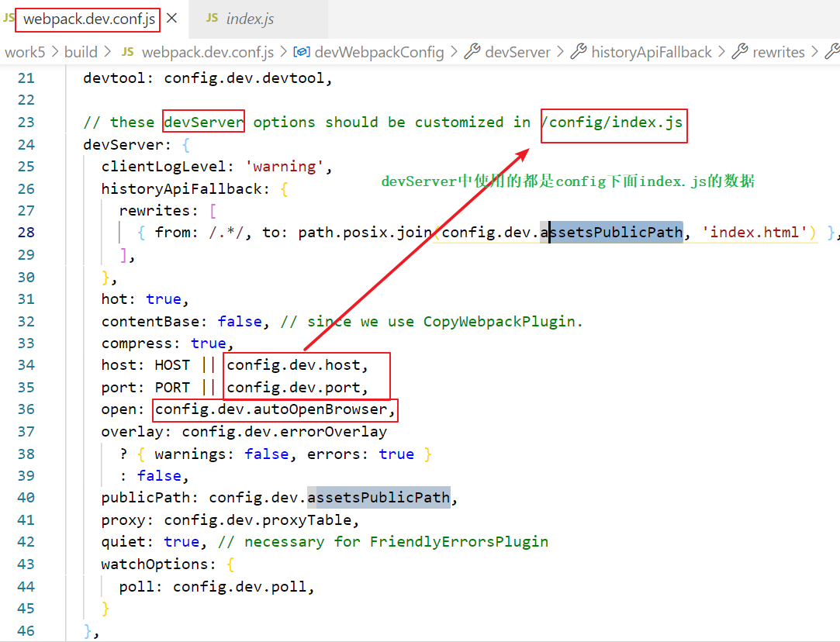Switch to the index.js tab
Image resolution: width=840 pixels, height=642 pixels.
coord(250,19)
